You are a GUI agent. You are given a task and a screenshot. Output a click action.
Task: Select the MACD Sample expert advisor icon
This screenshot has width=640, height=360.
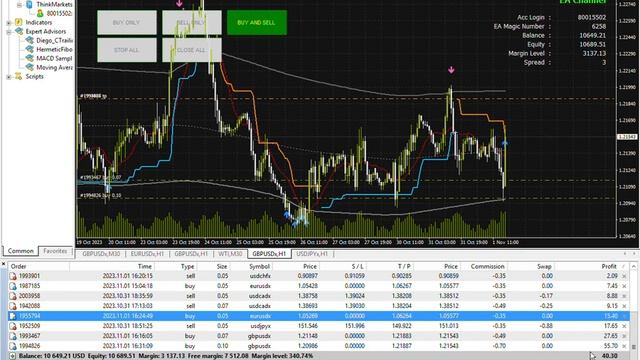pyautogui.click(x=29, y=58)
